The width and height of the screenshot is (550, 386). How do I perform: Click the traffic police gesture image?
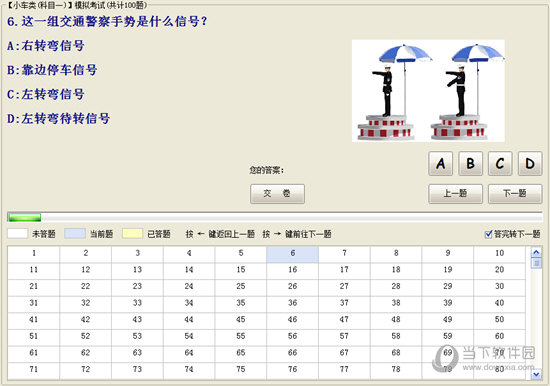[428, 91]
